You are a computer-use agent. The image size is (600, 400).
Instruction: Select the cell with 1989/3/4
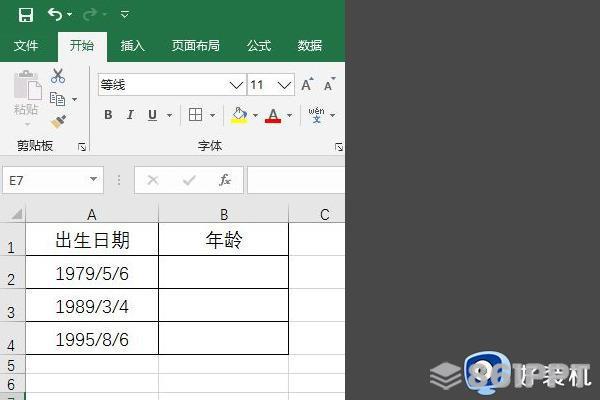[92, 305]
